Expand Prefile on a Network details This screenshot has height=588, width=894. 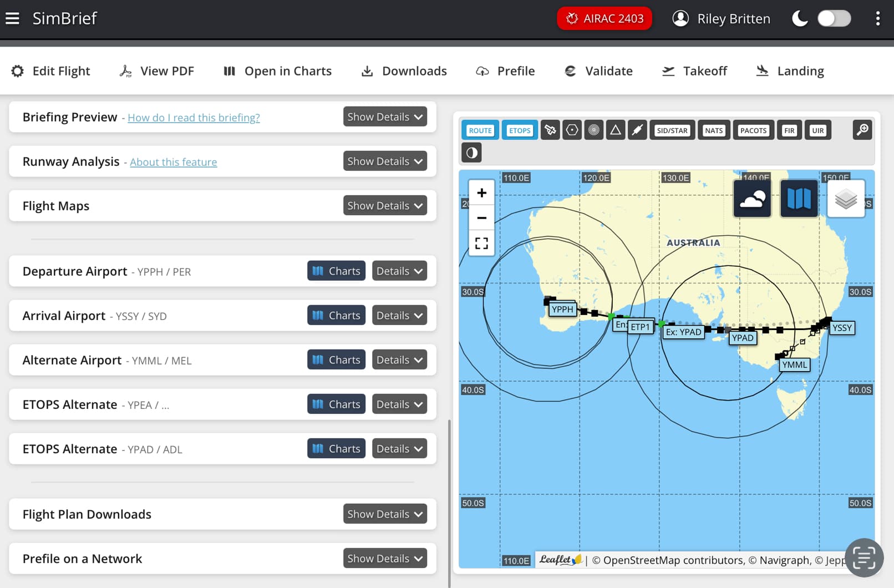385,558
